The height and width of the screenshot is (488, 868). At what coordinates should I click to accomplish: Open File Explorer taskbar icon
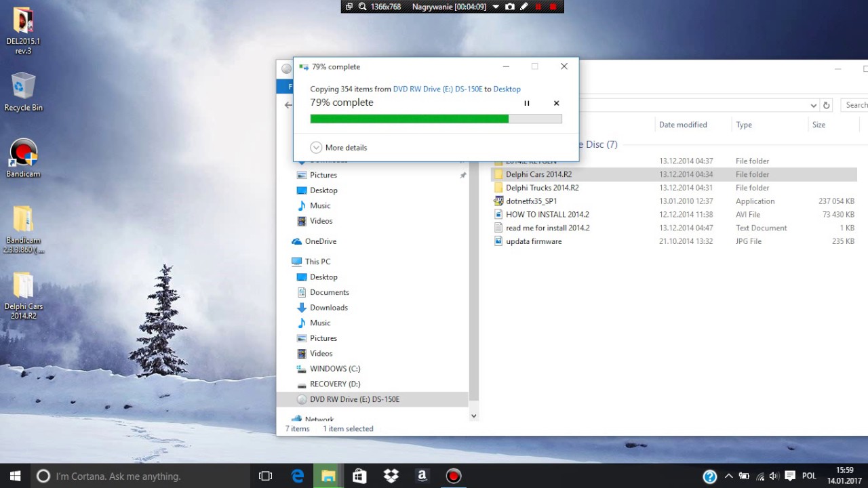tap(329, 476)
